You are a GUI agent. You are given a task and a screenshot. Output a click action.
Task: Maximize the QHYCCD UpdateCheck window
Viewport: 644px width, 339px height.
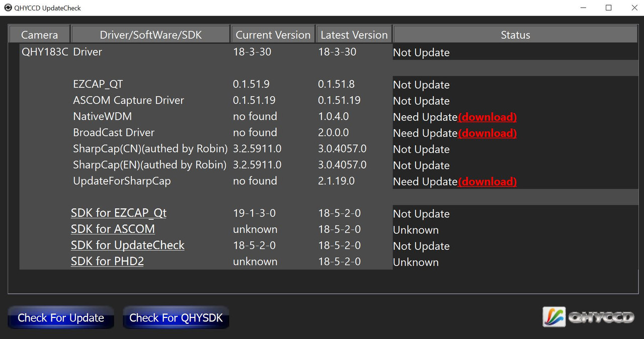pos(608,8)
